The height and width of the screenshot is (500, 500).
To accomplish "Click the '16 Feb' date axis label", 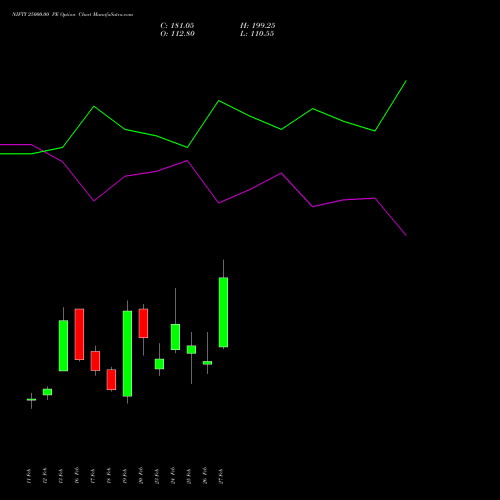I will 77,476.
